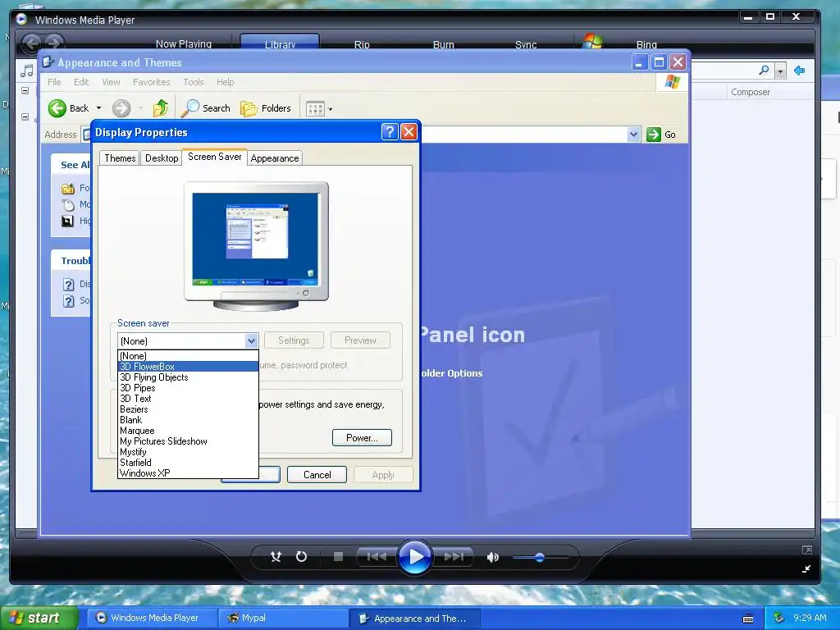
Task: Click the Composer column header
Action: click(x=751, y=92)
